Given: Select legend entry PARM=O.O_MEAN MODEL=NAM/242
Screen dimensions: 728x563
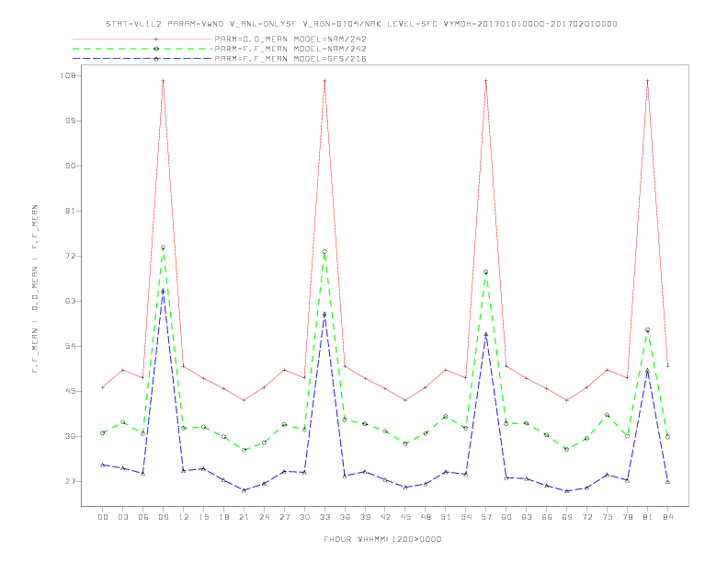Looking at the screenshot, I should (290, 39).
